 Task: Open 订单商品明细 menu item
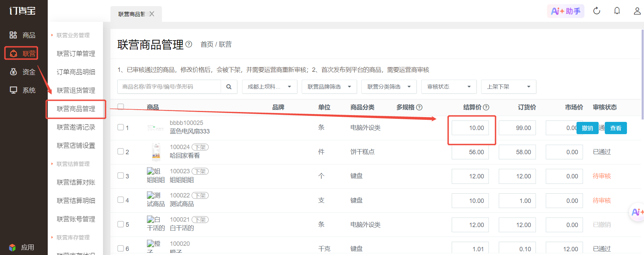[x=76, y=72]
